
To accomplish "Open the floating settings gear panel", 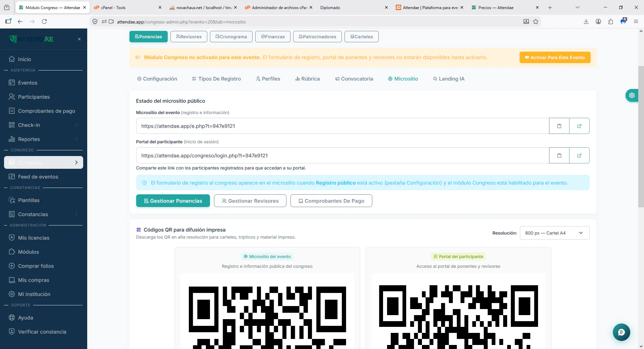I will [632, 95].
